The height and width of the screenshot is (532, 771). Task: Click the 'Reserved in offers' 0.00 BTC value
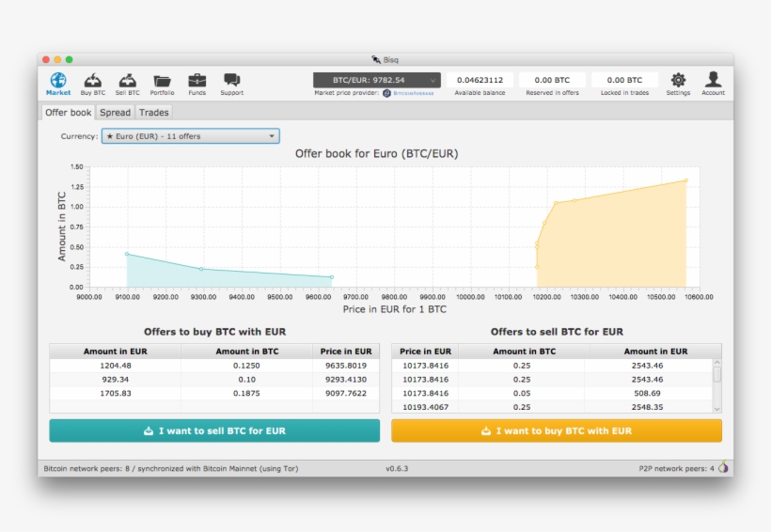[552, 80]
